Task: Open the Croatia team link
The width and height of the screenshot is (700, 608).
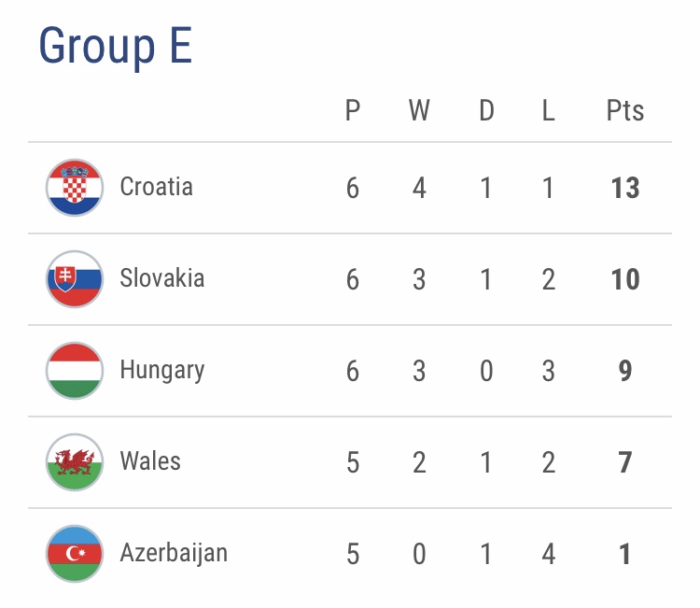Action: [x=157, y=187]
